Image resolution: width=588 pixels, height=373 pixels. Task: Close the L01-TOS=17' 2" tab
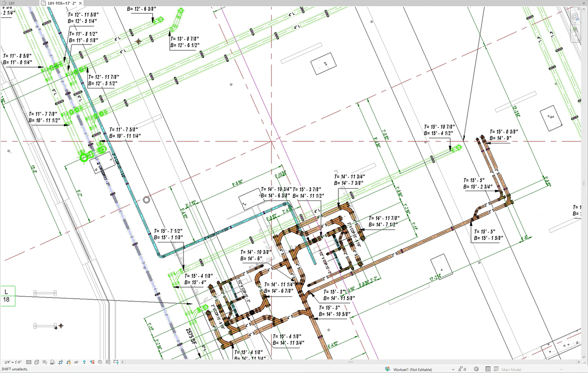point(80,3)
